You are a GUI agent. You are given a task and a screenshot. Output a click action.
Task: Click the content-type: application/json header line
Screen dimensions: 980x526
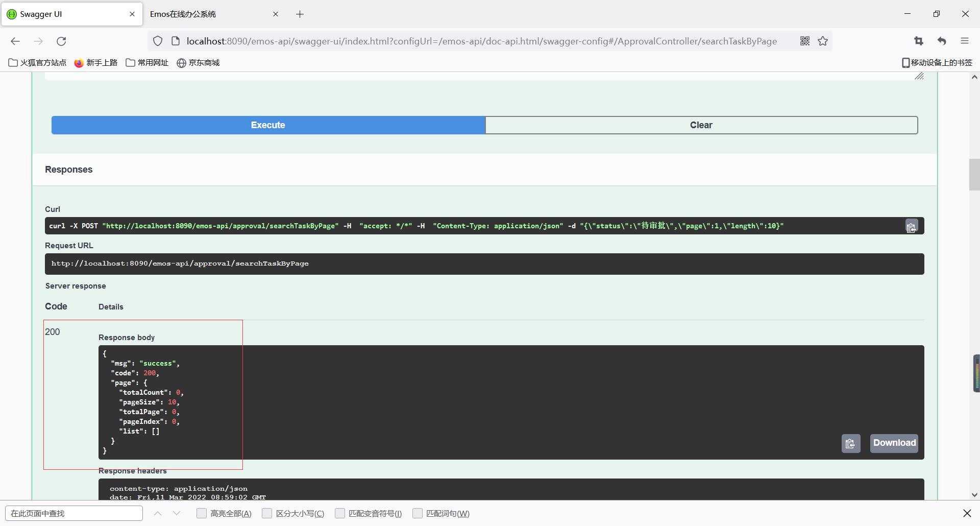tap(179, 489)
